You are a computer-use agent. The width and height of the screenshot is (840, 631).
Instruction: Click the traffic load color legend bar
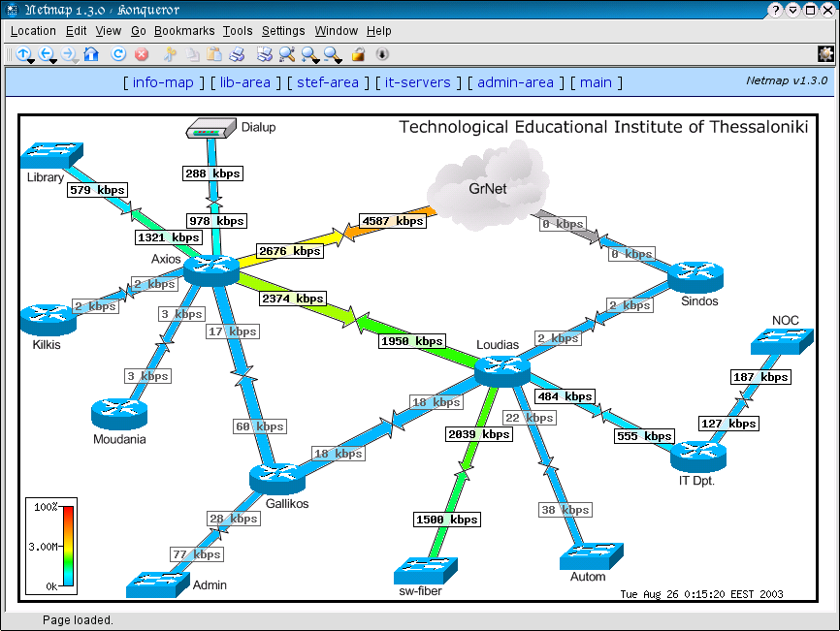(x=68, y=547)
